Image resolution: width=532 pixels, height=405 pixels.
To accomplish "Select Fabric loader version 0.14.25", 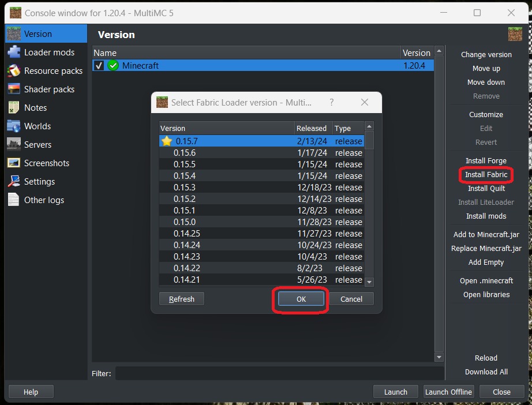I will point(261,234).
